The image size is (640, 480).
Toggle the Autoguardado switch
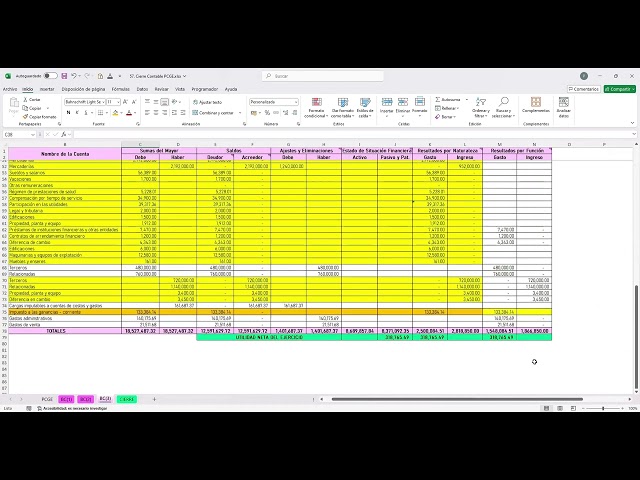pyautogui.click(x=51, y=76)
